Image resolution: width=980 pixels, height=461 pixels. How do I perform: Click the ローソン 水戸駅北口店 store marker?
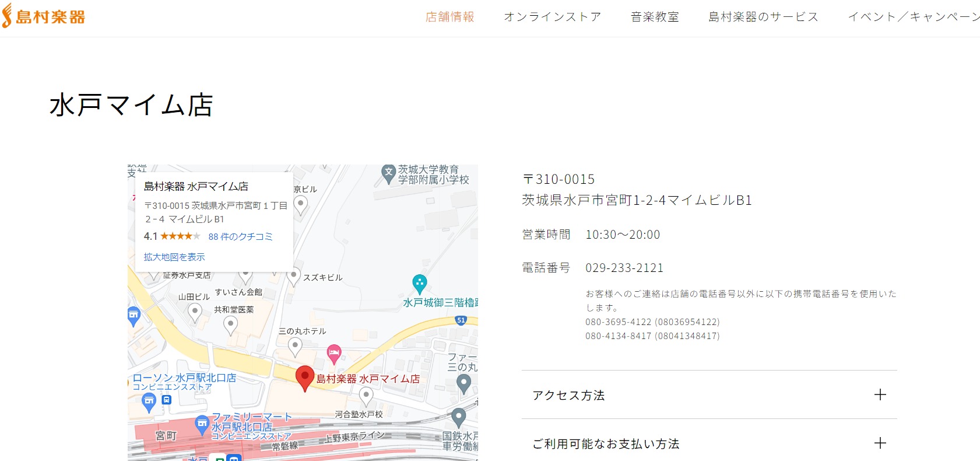click(149, 401)
